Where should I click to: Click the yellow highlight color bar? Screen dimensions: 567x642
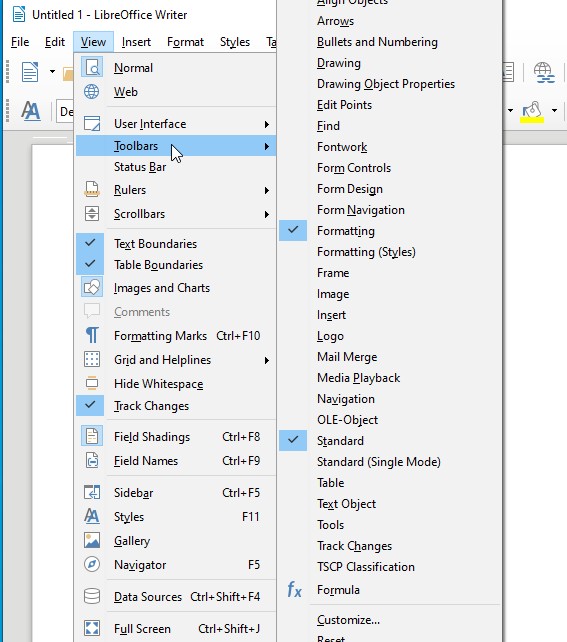point(532,120)
